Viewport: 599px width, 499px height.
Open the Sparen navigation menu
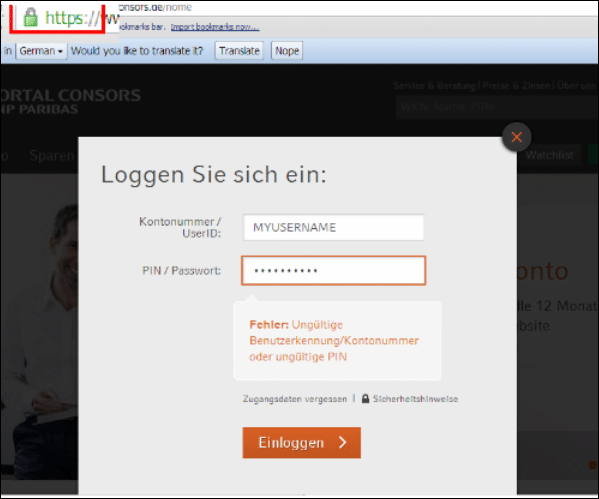[x=52, y=156]
